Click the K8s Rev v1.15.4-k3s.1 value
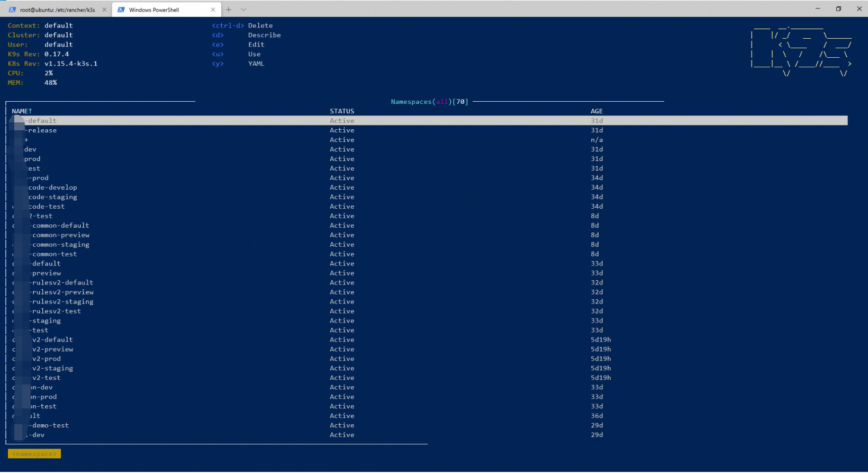 point(71,64)
